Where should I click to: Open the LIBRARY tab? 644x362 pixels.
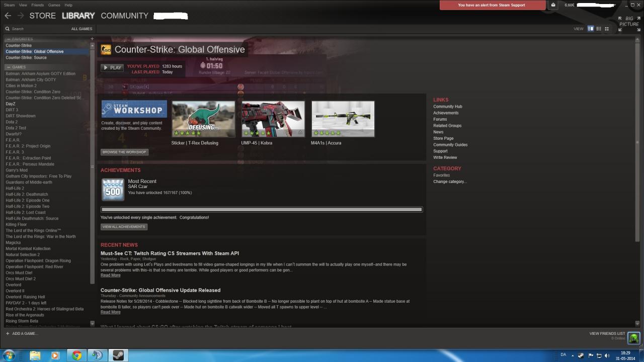(78, 16)
